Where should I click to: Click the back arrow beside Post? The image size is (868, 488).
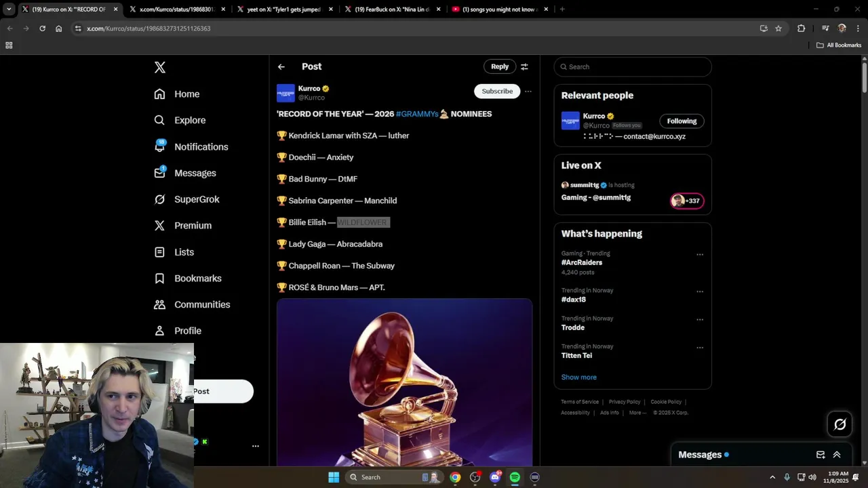pos(281,66)
